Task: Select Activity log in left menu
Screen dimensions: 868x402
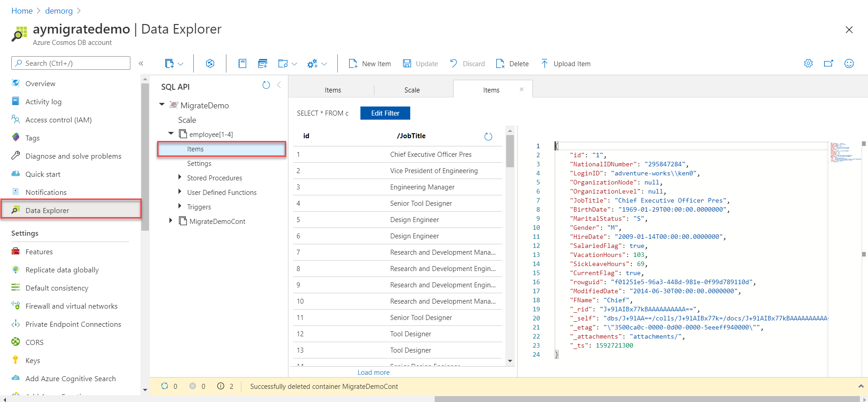Action: 43,102
